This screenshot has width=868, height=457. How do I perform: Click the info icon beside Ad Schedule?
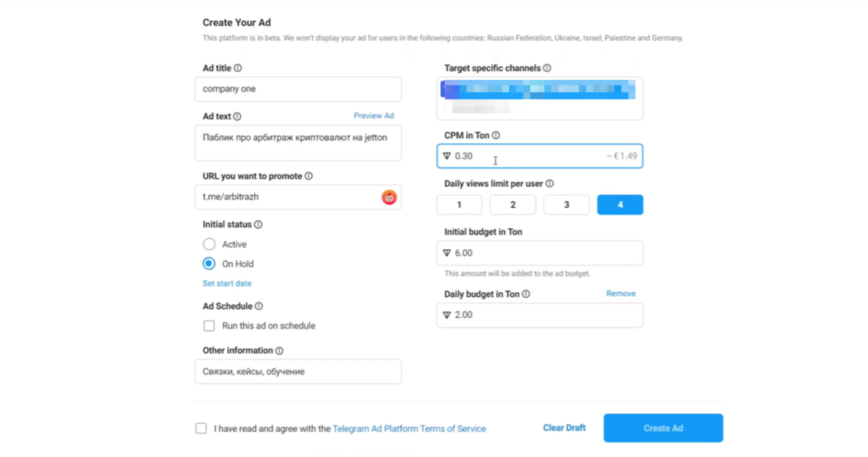[259, 306]
